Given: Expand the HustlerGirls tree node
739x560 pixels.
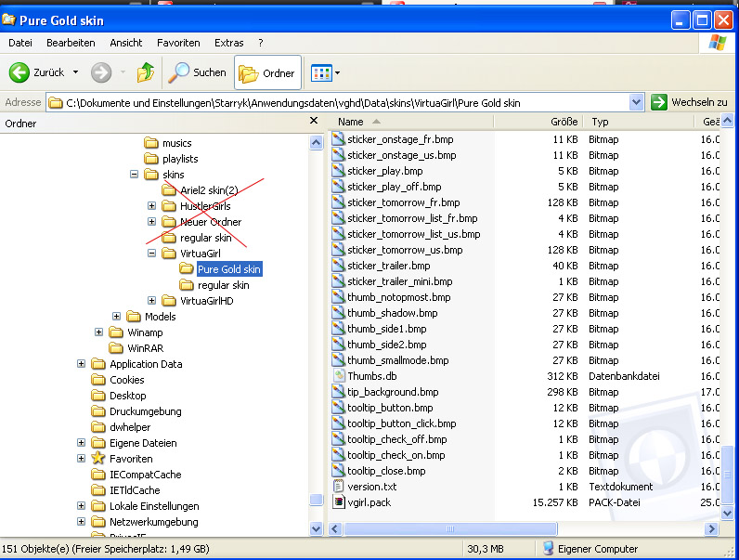Looking at the screenshot, I should [x=151, y=206].
